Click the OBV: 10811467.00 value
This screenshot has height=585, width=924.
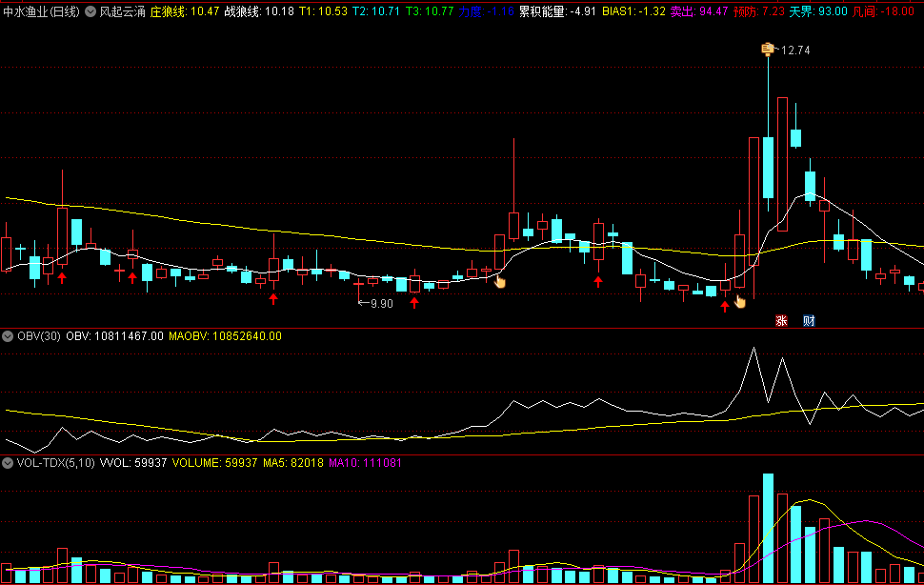coord(114,336)
